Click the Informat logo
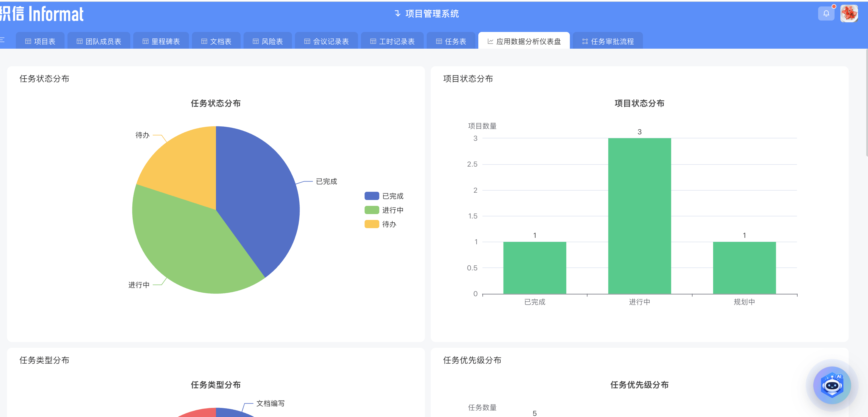868x417 pixels. (x=42, y=14)
